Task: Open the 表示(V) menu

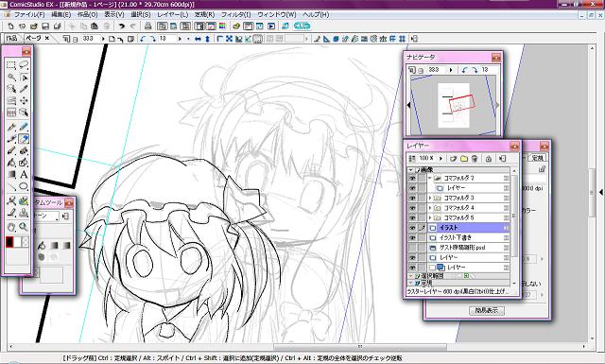Action: (x=113, y=14)
